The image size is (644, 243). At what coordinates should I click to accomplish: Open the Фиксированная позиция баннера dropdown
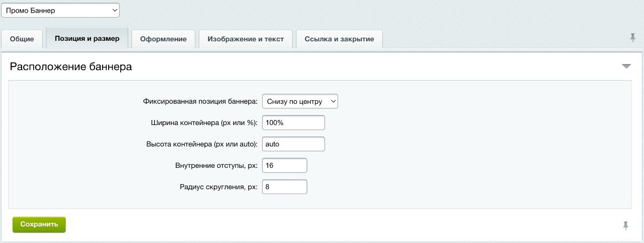300,101
